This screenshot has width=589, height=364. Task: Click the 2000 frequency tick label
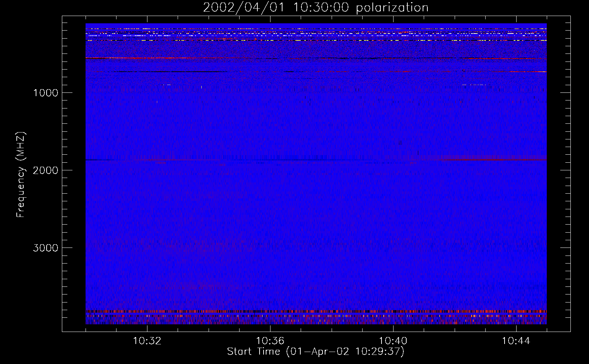46,170
